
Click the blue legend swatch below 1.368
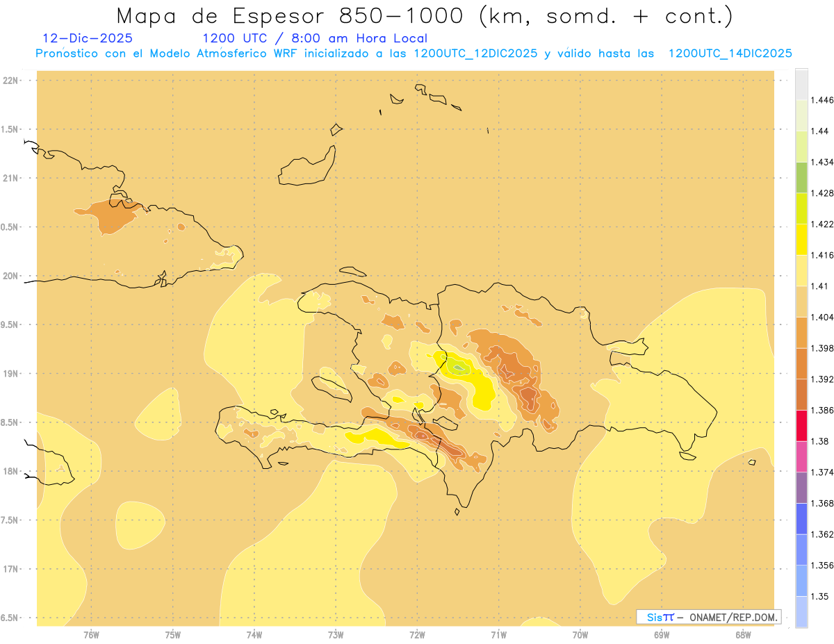(802, 518)
